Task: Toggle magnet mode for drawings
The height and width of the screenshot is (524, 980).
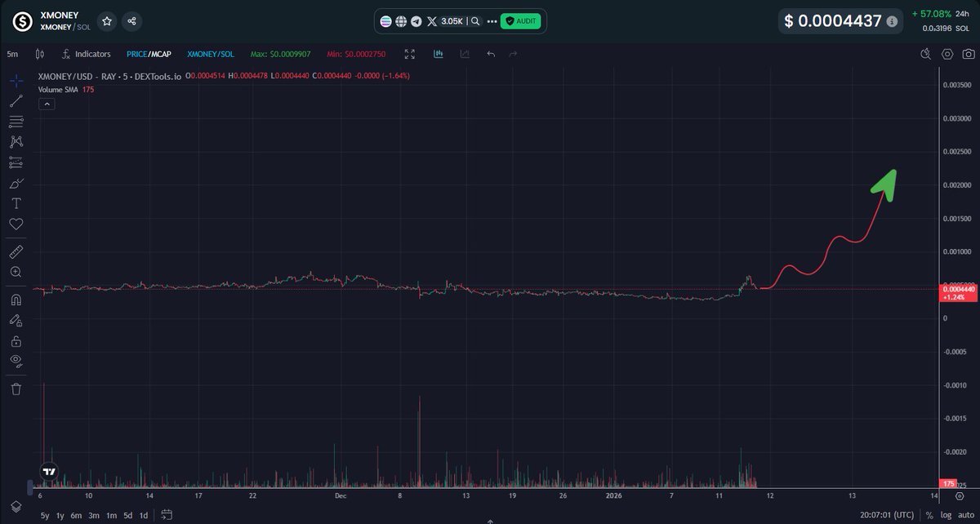Action: click(16, 300)
